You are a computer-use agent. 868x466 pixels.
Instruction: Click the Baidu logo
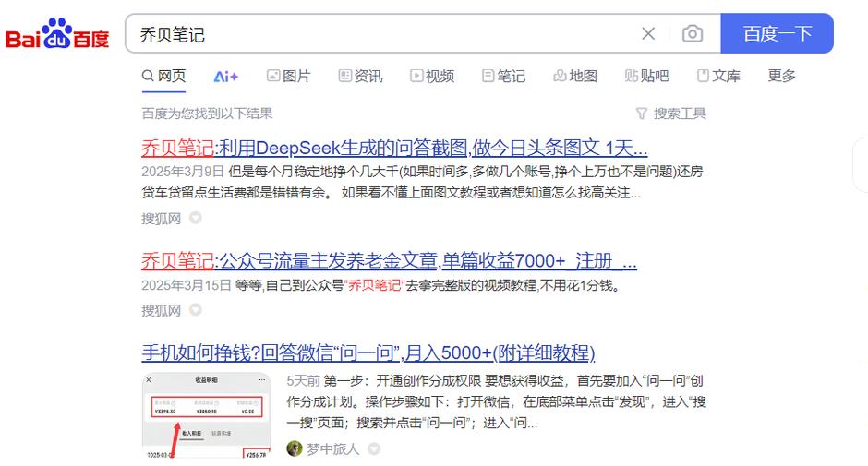point(57,34)
